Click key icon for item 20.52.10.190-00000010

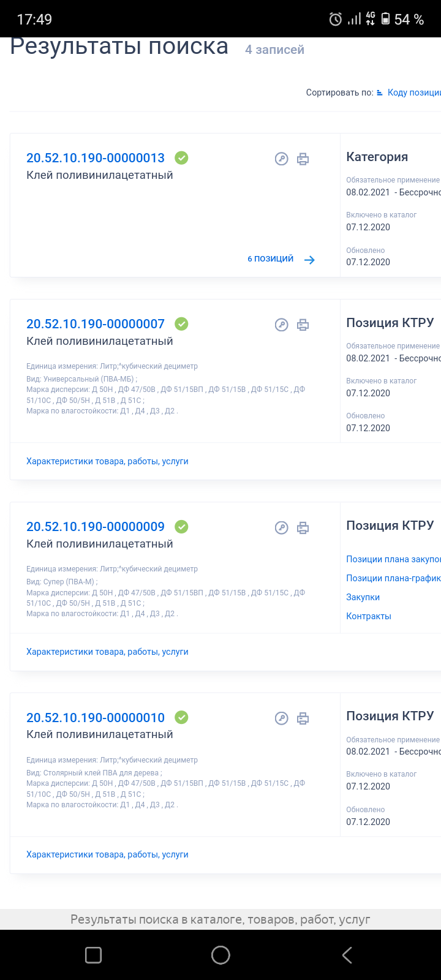coord(281,718)
